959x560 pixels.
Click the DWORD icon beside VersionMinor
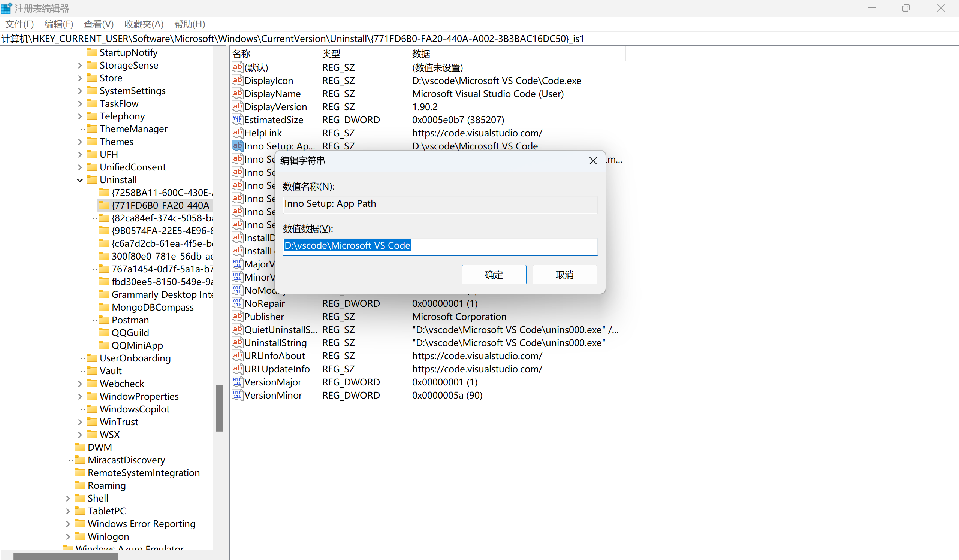[x=238, y=395]
